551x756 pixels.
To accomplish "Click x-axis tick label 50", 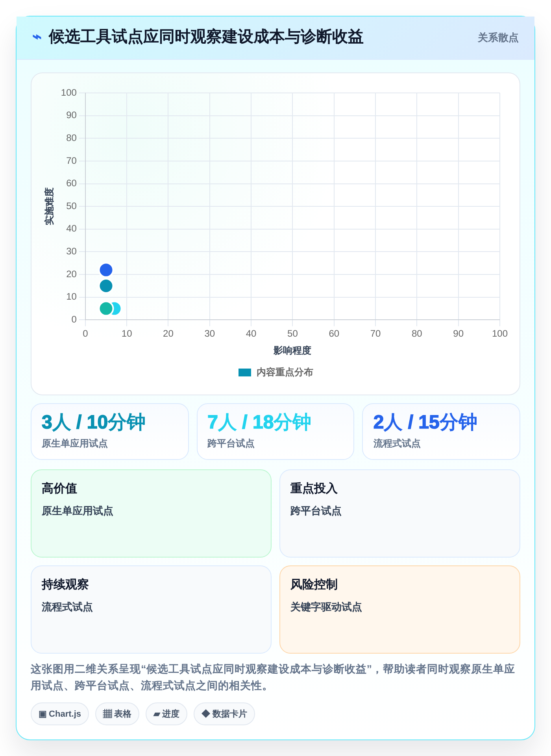I will pyautogui.click(x=292, y=334).
